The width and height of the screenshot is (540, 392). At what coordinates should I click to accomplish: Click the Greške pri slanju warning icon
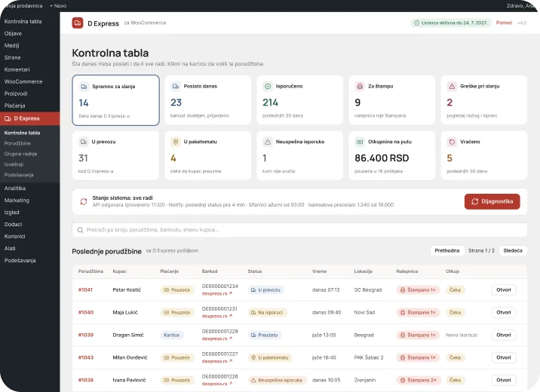click(x=452, y=86)
